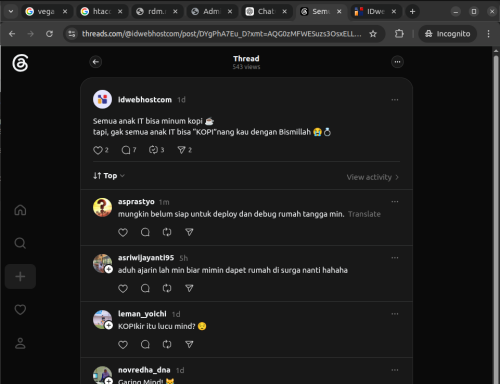Follow leman_yoichi via avatar plus badge
Image resolution: width=500 pixels, height=384 pixels.
click(x=109, y=325)
